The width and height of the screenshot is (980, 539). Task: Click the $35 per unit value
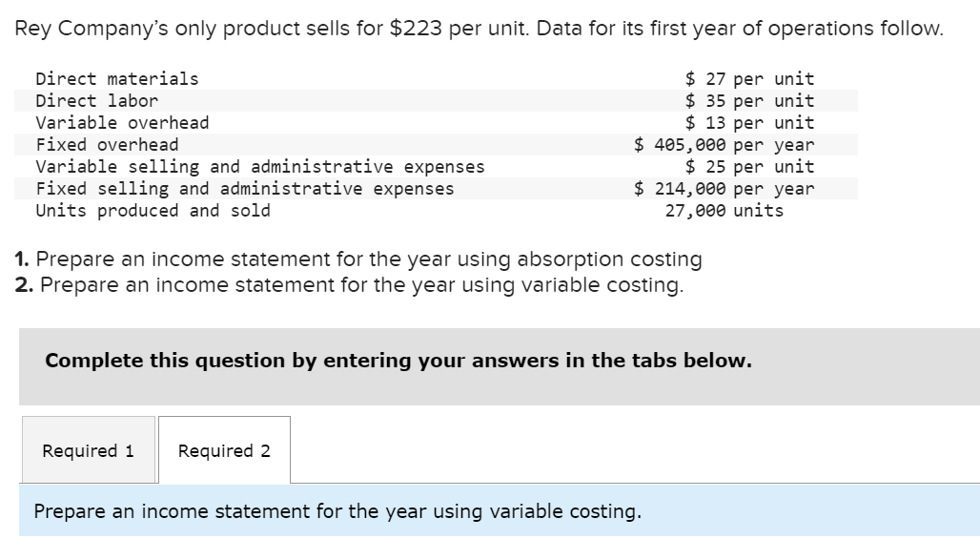[x=749, y=100]
